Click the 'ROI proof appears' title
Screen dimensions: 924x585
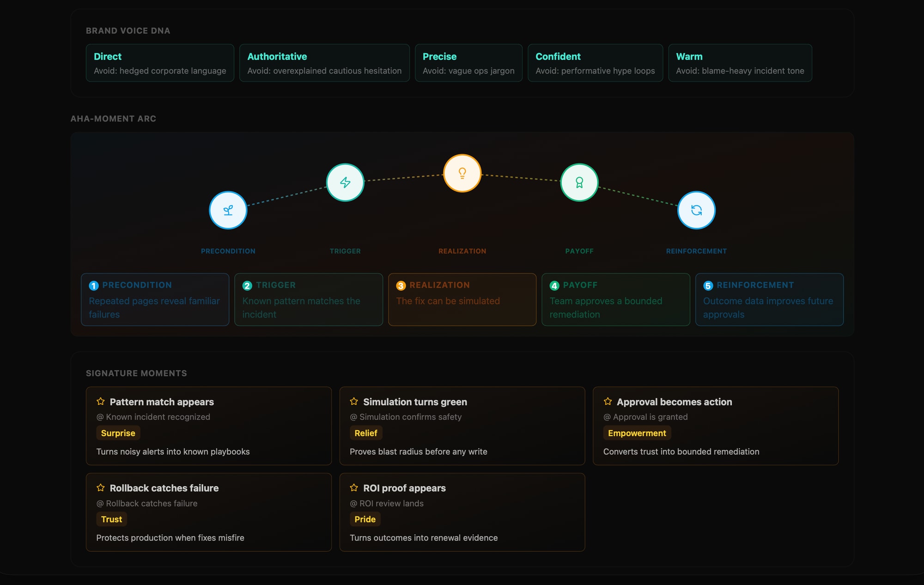[x=404, y=488]
